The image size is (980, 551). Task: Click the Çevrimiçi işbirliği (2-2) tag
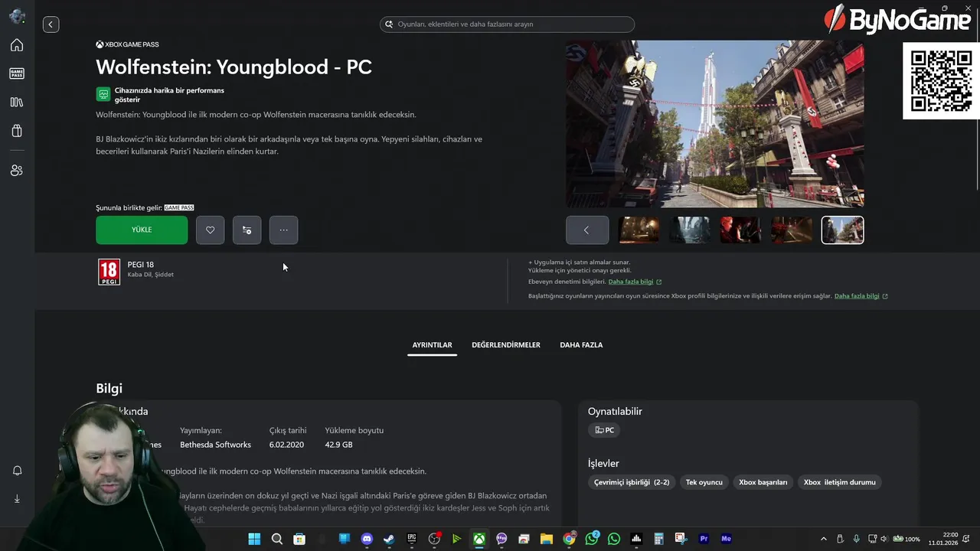coord(632,482)
